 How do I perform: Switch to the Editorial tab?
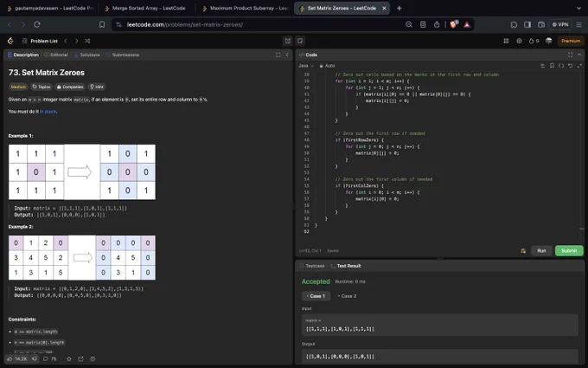(56, 55)
